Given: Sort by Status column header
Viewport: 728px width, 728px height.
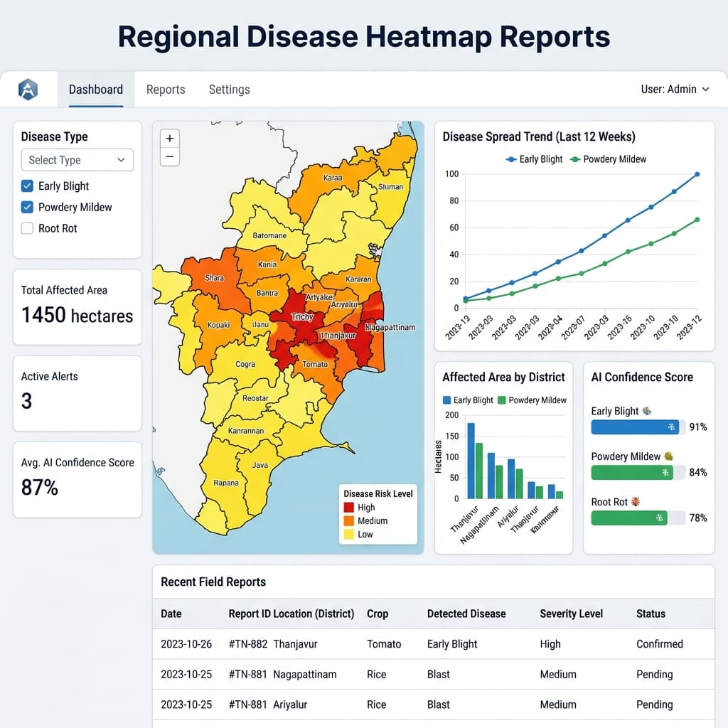Looking at the screenshot, I should click(x=651, y=614).
